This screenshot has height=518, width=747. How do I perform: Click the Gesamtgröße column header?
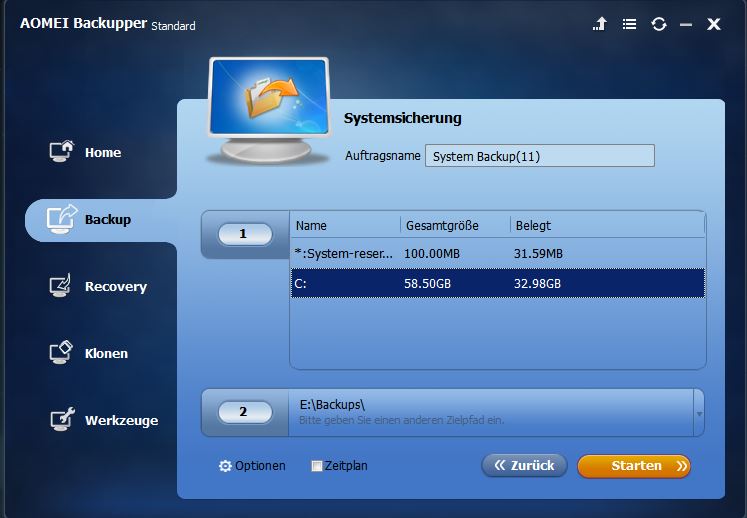tap(455, 225)
